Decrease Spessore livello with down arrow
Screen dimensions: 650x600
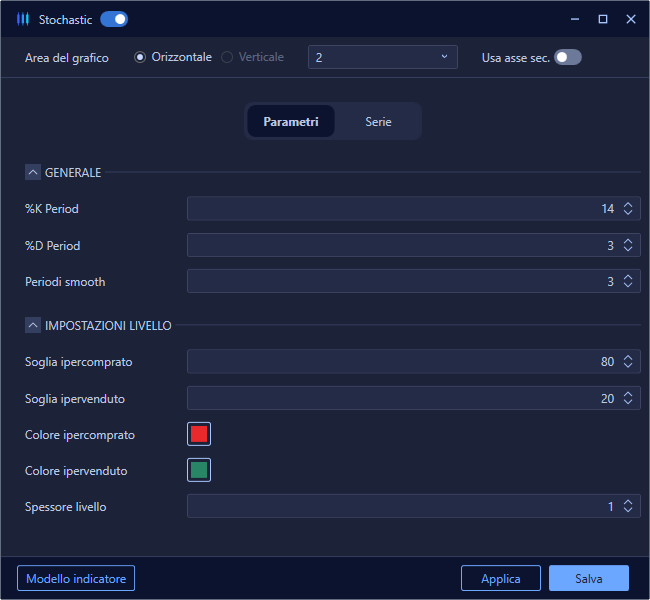click(x=628, y=510)
